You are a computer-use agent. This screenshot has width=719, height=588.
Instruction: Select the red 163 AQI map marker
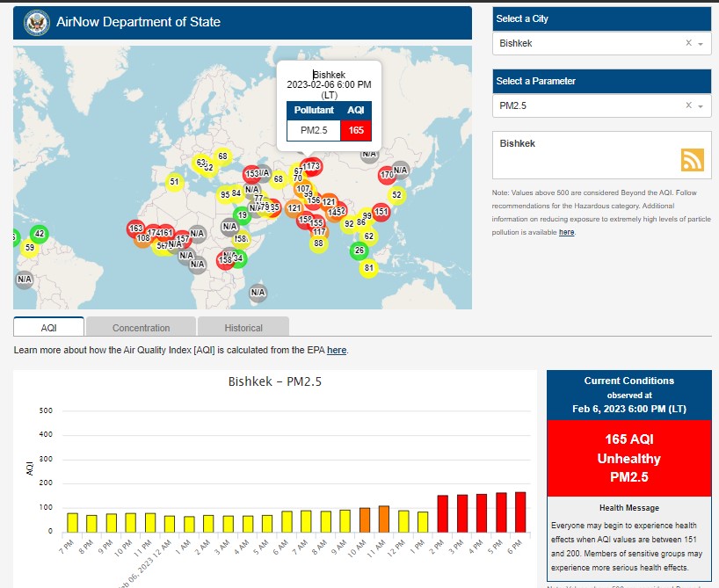pos(135,229)
